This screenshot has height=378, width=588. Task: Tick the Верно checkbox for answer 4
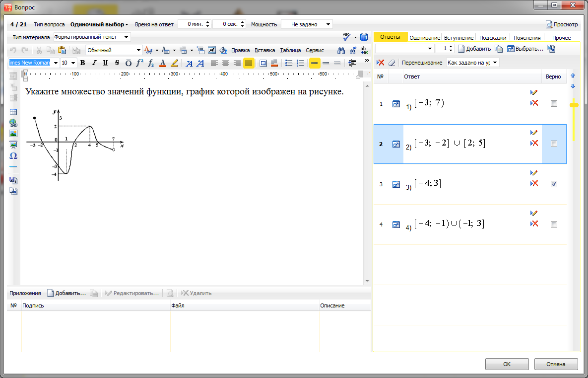554,225
